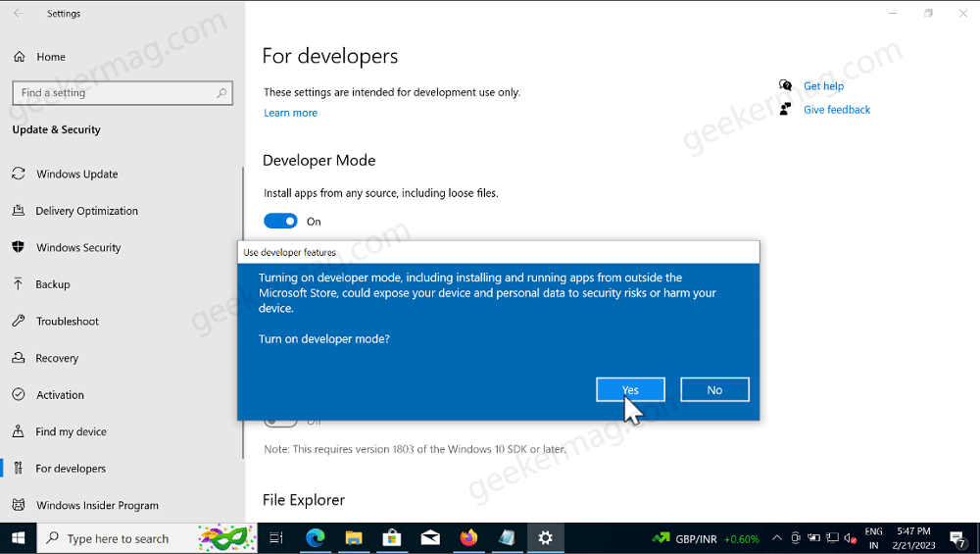This screenshot has width=980, height=554.
Task: Open the Learn more link
Action: [291, 113]
